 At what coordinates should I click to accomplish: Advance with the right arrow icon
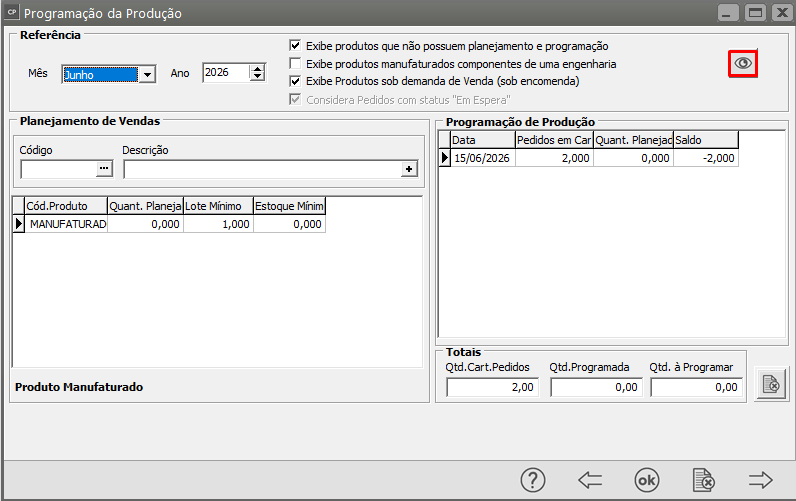coord(760,480)
